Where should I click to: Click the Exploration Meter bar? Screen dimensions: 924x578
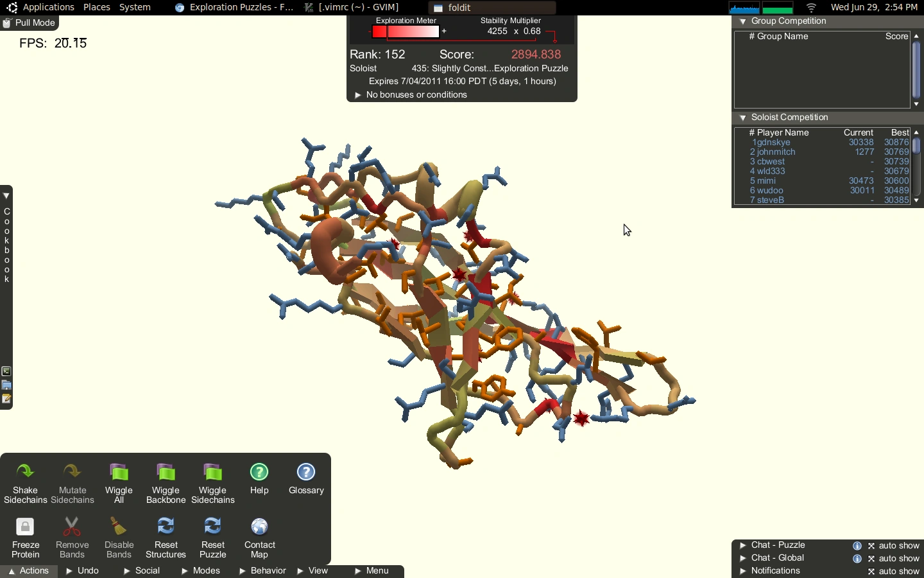(x=407, y=31)
